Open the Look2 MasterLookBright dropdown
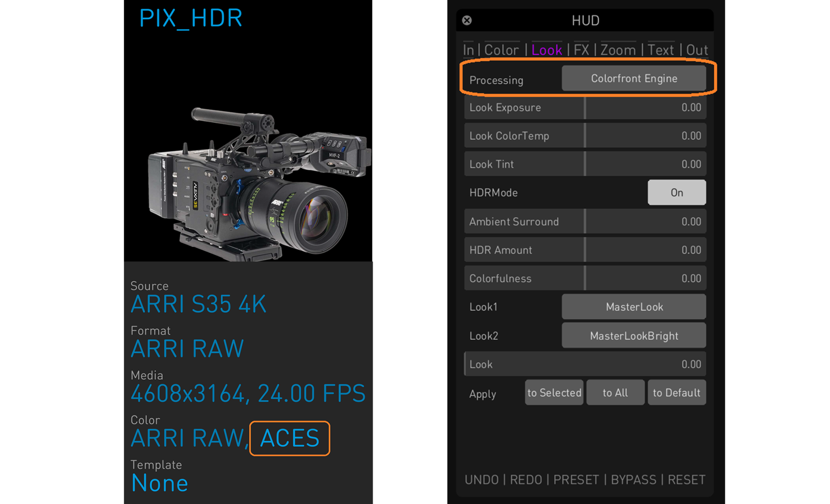Screen dimensions: 830x504 (633, 335)
